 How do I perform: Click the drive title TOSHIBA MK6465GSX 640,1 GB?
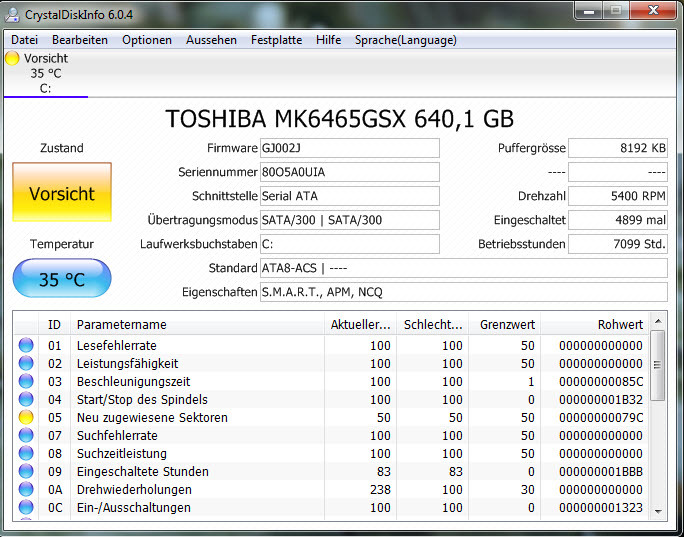339,119
